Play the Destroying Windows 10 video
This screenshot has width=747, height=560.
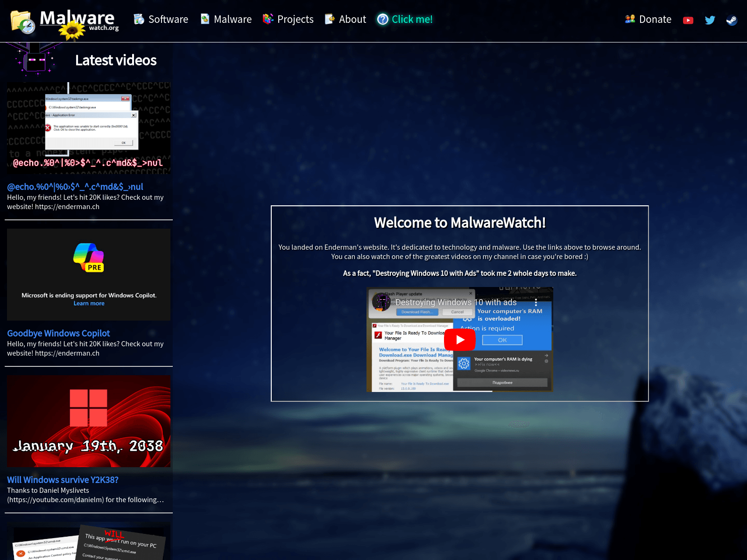[x=460, y=339]
